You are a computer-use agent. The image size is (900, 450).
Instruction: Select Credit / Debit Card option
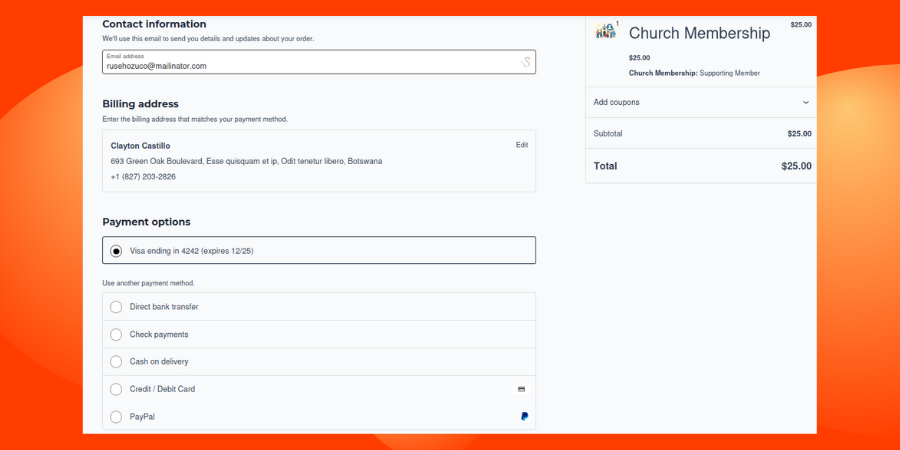tap(319, 389)
